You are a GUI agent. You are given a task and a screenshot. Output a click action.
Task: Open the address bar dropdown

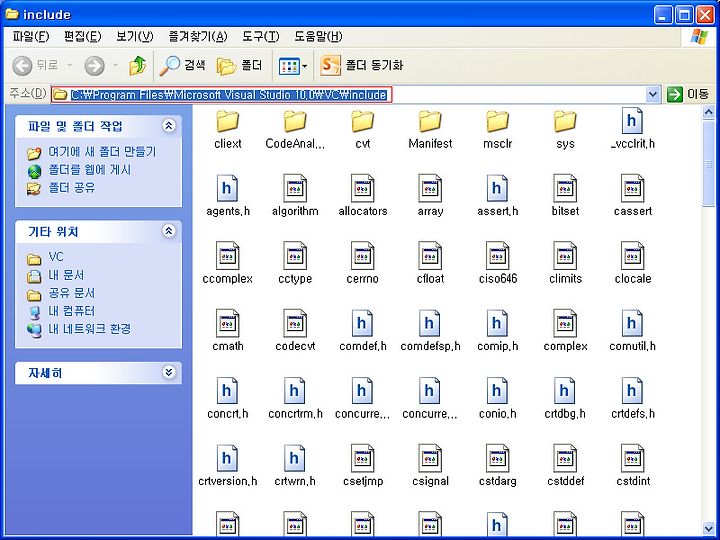pyautogui.click(x=652, y=95)
